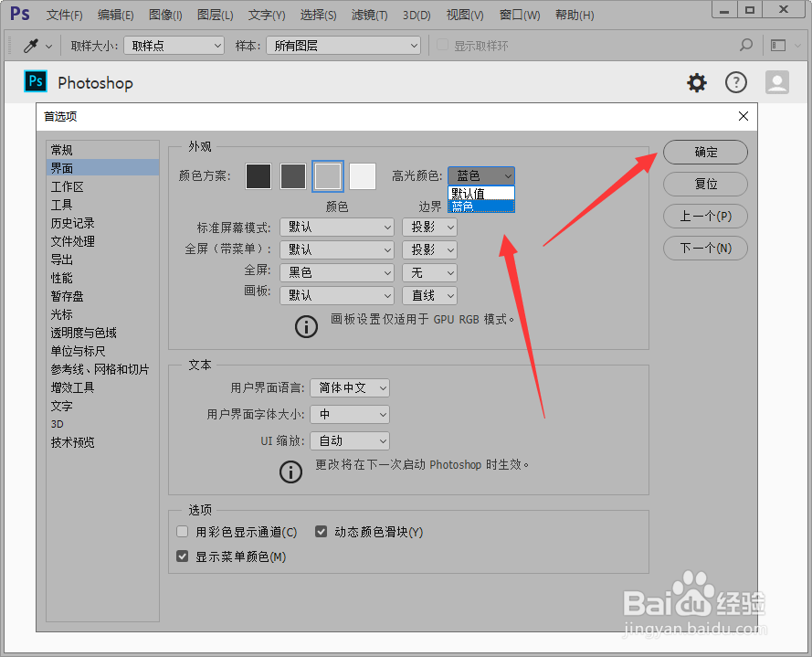Go to 上一个(P) preferences page
Viewport: 812px width, 657px height.
(705, 216)
